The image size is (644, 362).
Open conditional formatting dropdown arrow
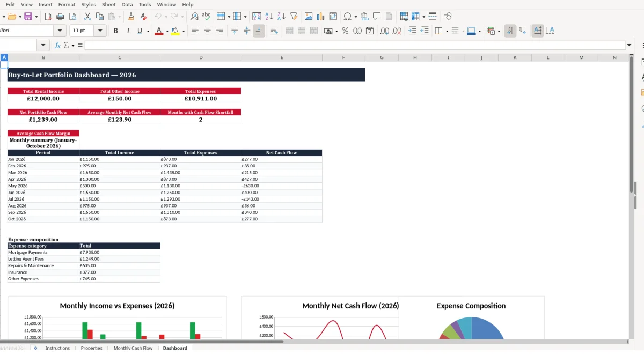pos(499,31)
